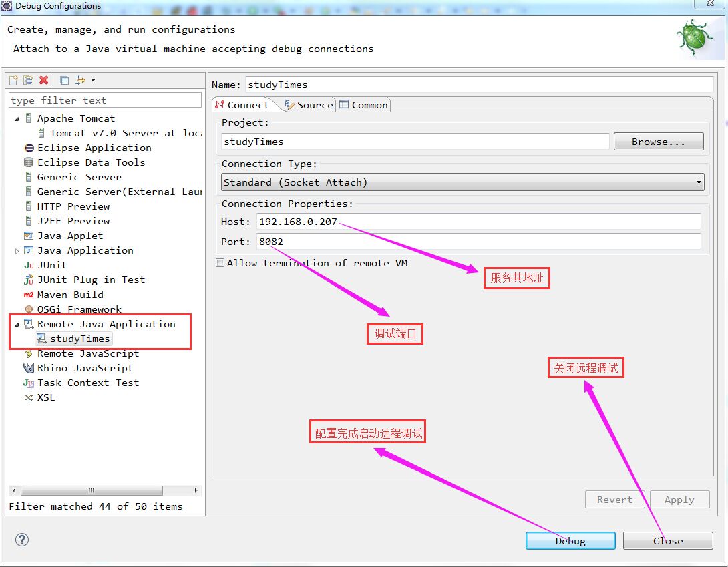The width and height of the screenshot is (728, 567).
Task: Click the XSL icon
Action: coord(29,397)
